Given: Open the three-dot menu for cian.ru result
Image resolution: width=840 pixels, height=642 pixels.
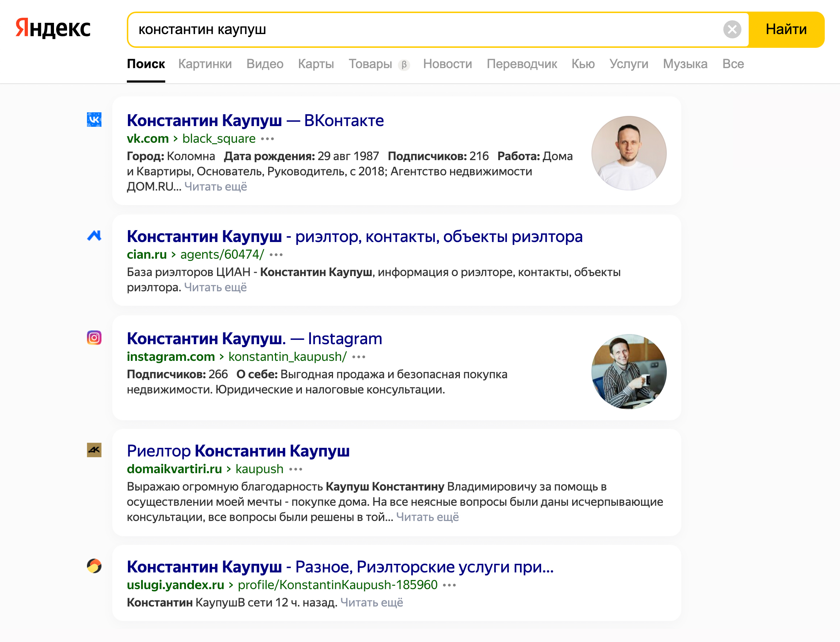Looking at the screenshot, I should 276,255.
